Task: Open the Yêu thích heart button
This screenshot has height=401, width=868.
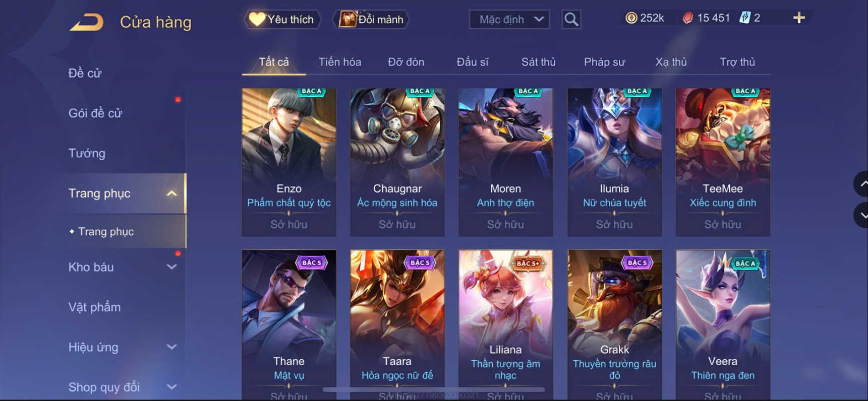Action: pos(282,20)
